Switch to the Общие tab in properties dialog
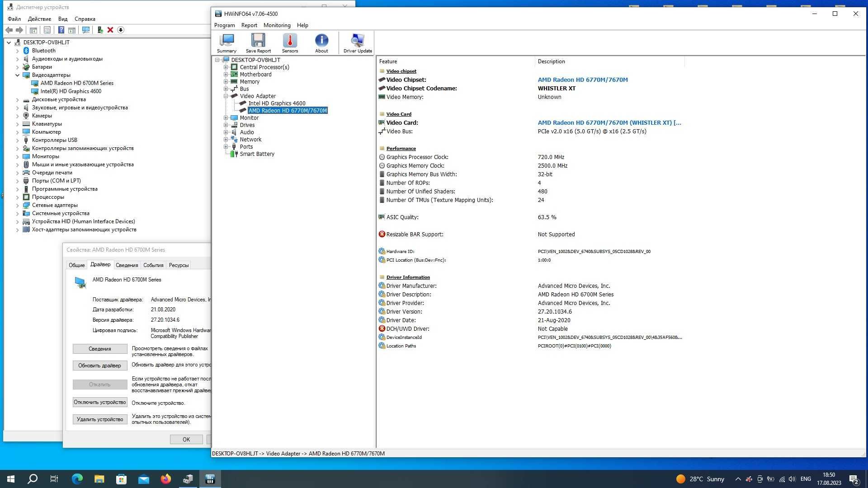Screen dimensions: 868x488 click(76, 265)
